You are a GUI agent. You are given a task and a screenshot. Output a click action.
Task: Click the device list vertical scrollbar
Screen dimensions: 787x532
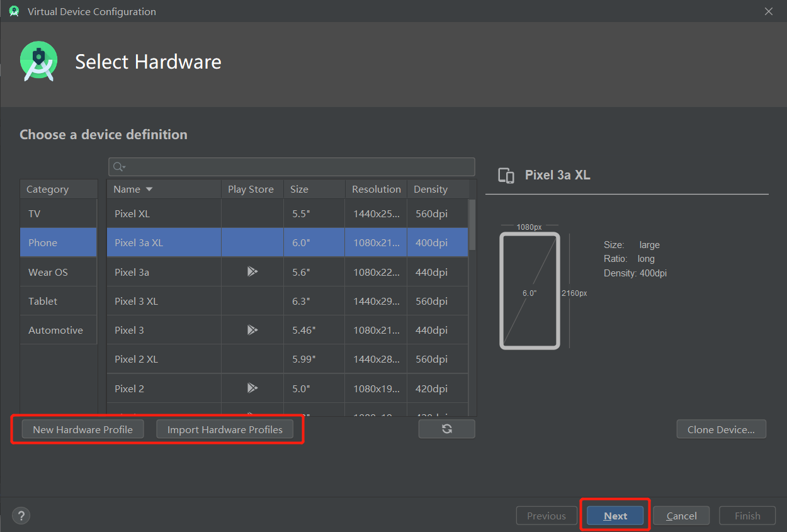[x=472, y=225]
